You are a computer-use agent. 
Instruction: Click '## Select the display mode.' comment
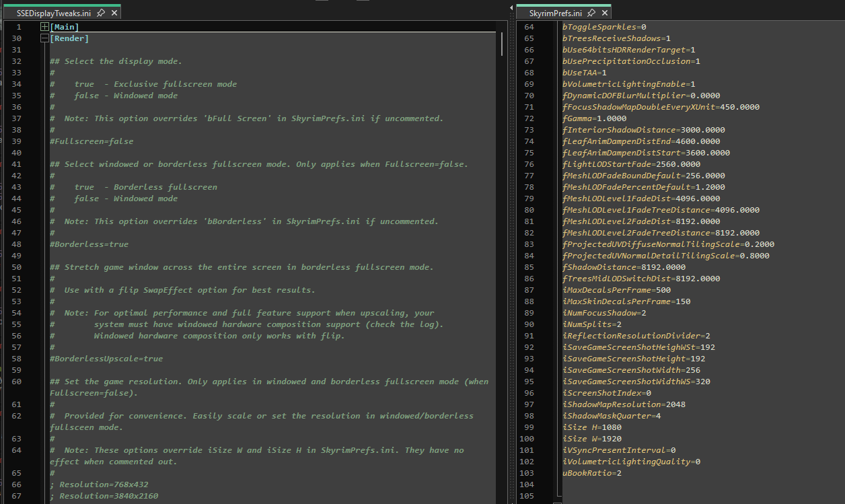[x=116, y=61]
